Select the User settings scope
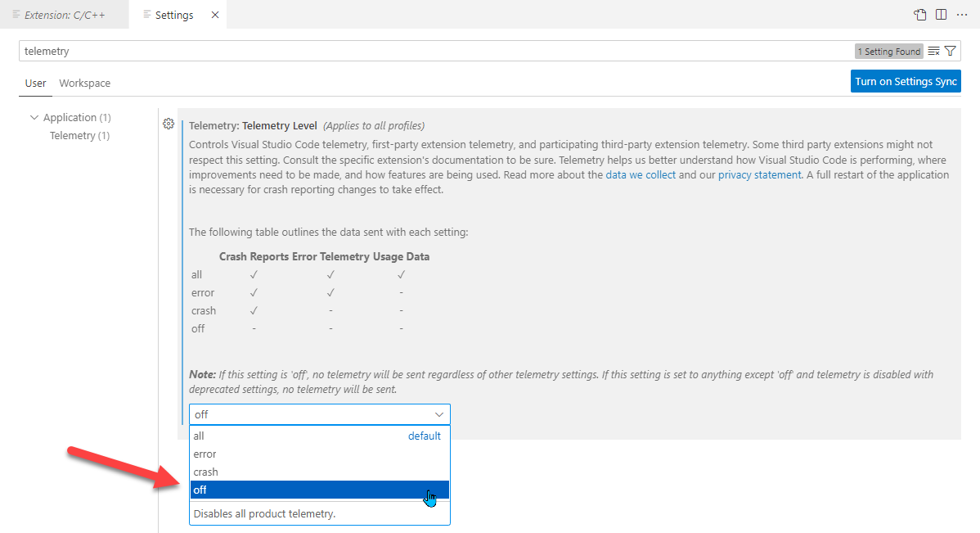This screenshot has height=533, width=980. coord(35,84)
